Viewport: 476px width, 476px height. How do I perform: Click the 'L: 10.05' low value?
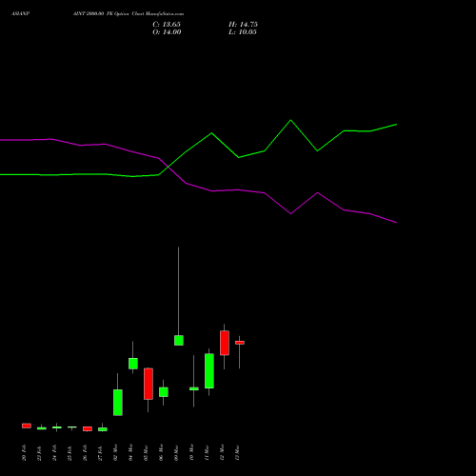(243, 32)
